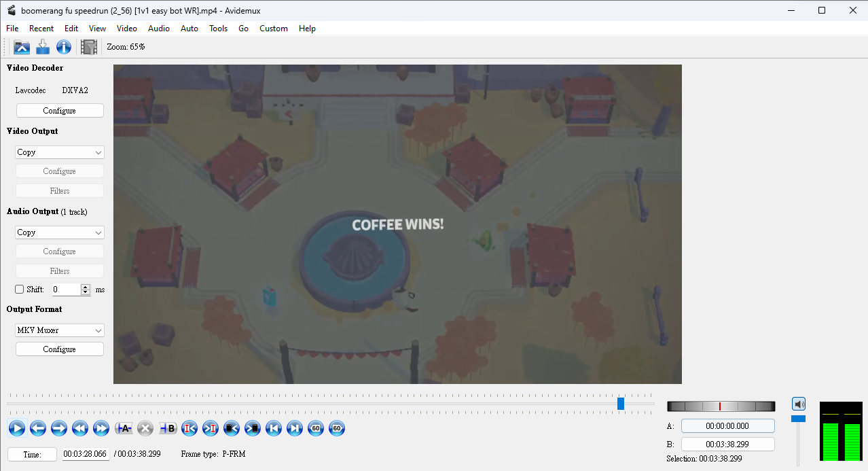
Task: Click the green audio level meter
Action: click(842, 431)
